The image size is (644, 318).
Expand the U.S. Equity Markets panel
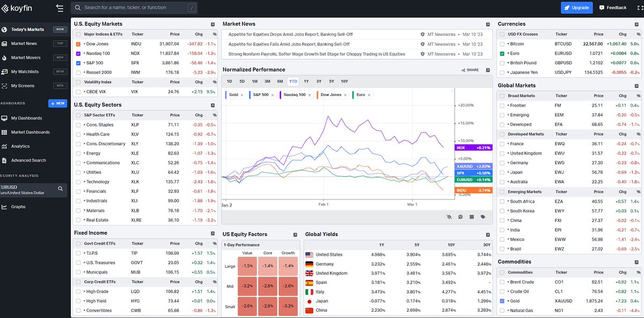coord(213,24)
